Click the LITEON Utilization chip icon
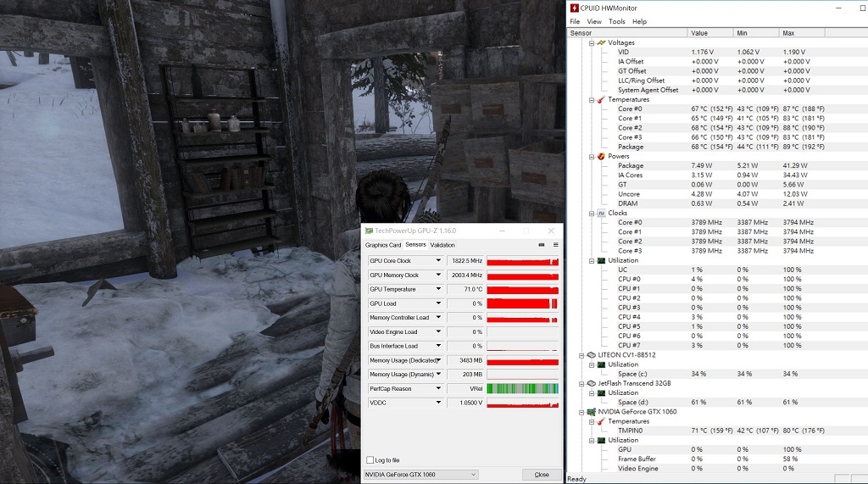 tap(601, 364)
